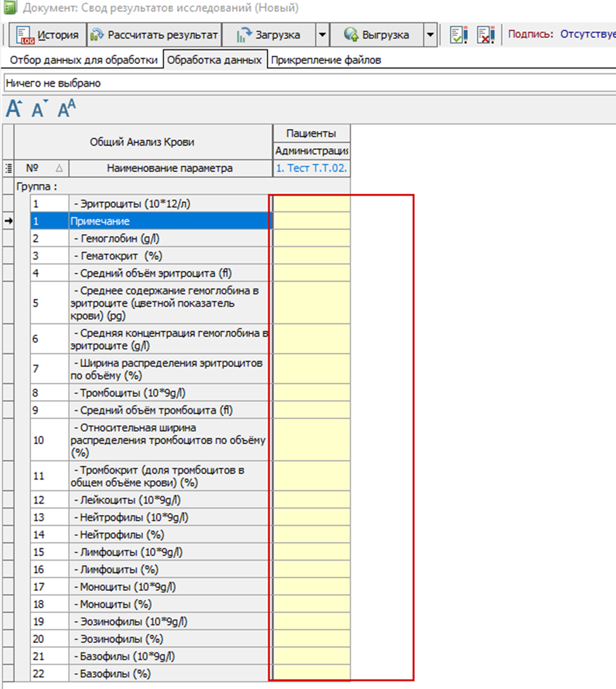Viewport: 616px width, 689px height.
Task: Click the Пациенты column header
Action: point(312,133)
